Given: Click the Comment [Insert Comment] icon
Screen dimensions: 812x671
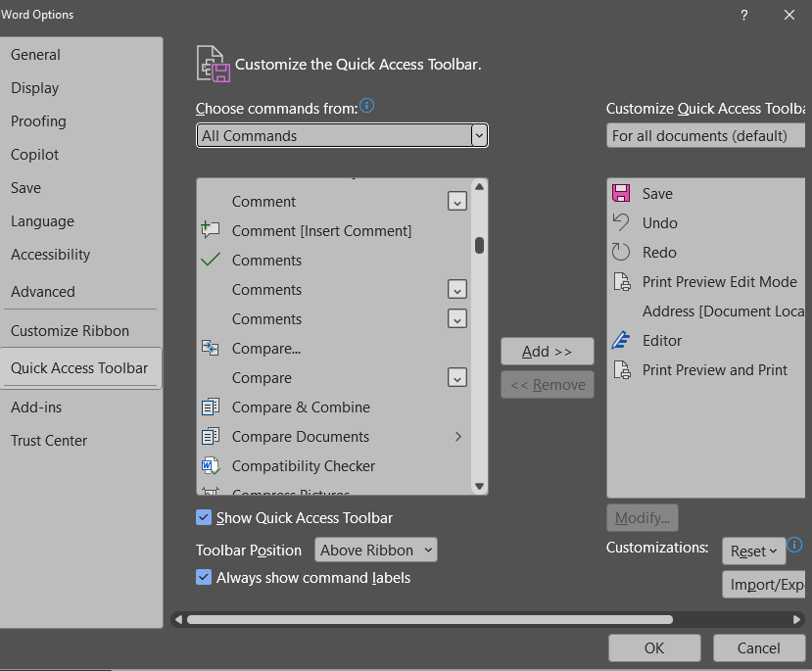Looking at the screenshot, I should [x=211, y=230].
